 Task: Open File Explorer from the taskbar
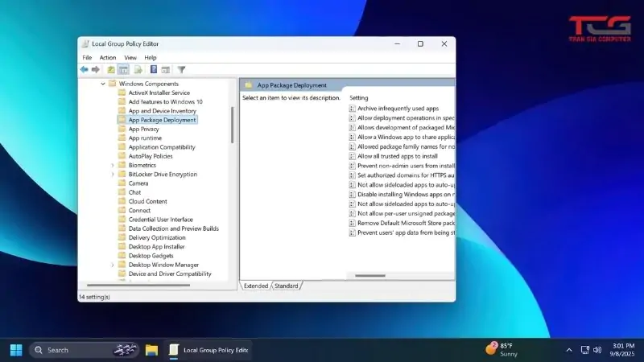[151, 350]
